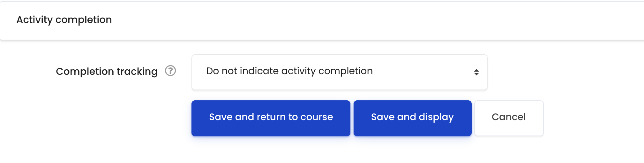
Task: Click the white Cancel button beside Save and display
Action: (509, 118)
